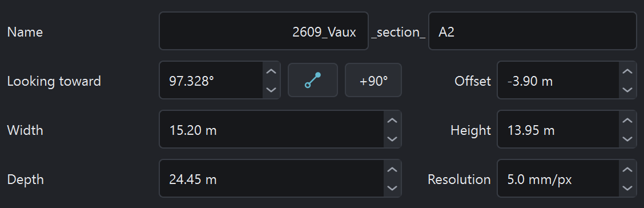Decrease Depth using the down arrow
Screen dimensions: 644x208
(x=392, y=188)
